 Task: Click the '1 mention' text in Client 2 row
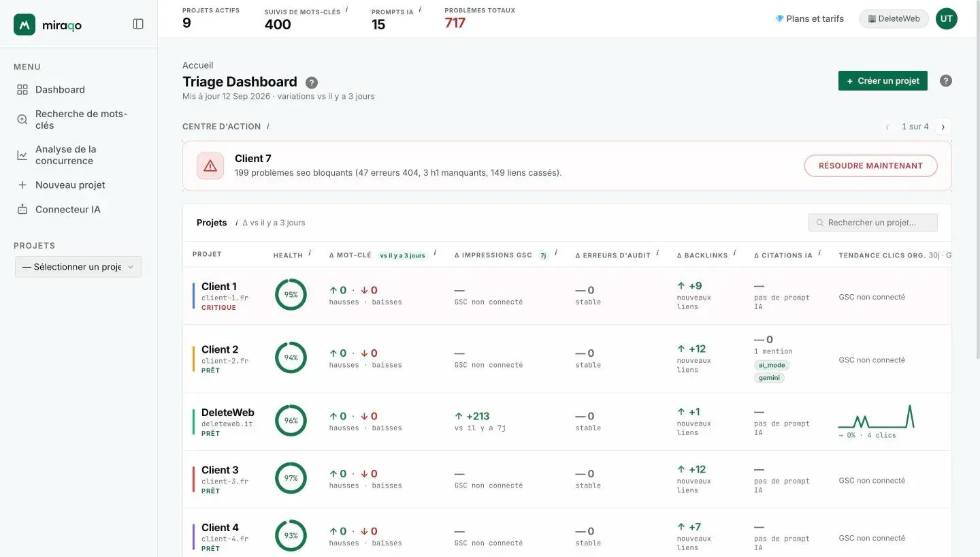pyautogui.click(x=773, y=351)
